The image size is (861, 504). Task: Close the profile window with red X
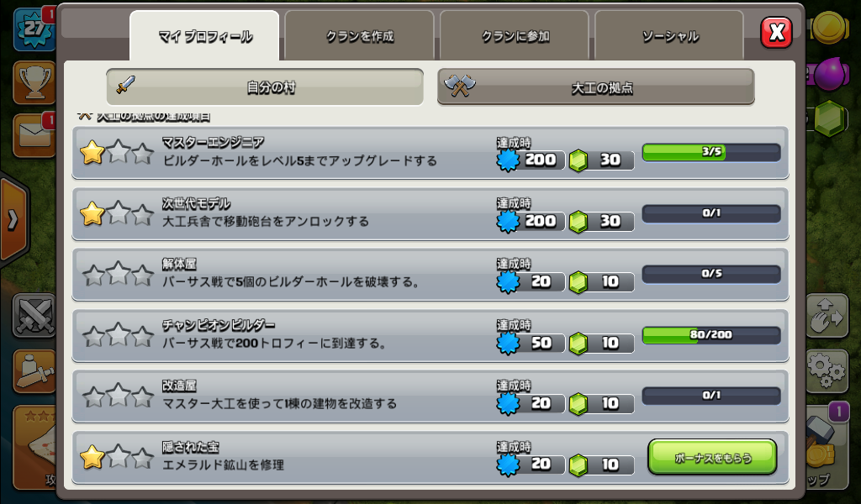(x=776, y=33)
